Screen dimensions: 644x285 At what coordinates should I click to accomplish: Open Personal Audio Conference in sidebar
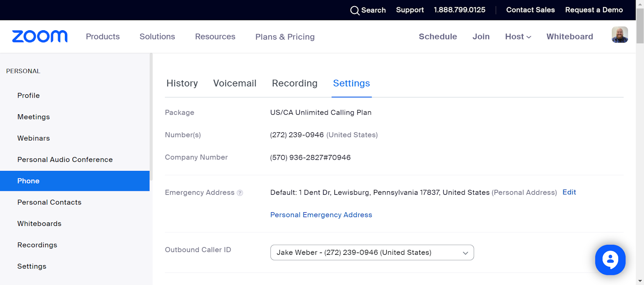[x=65, y=160]
